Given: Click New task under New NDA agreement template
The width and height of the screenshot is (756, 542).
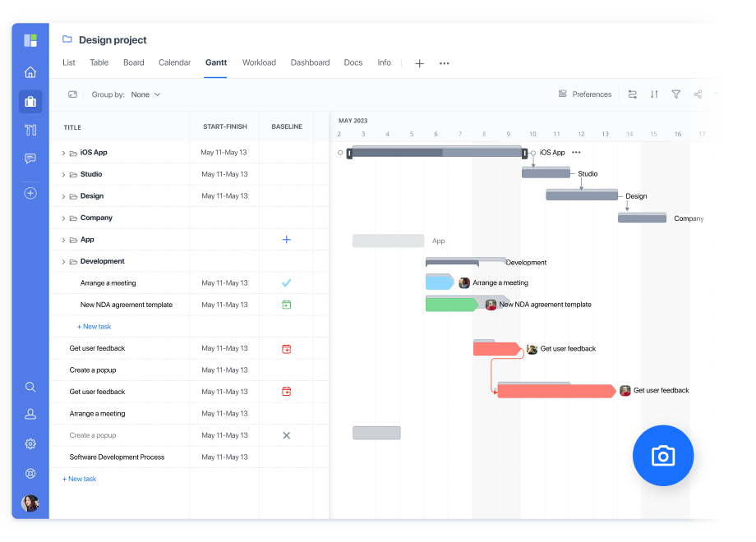Looking at the screenshot, I should click(94, 326).
